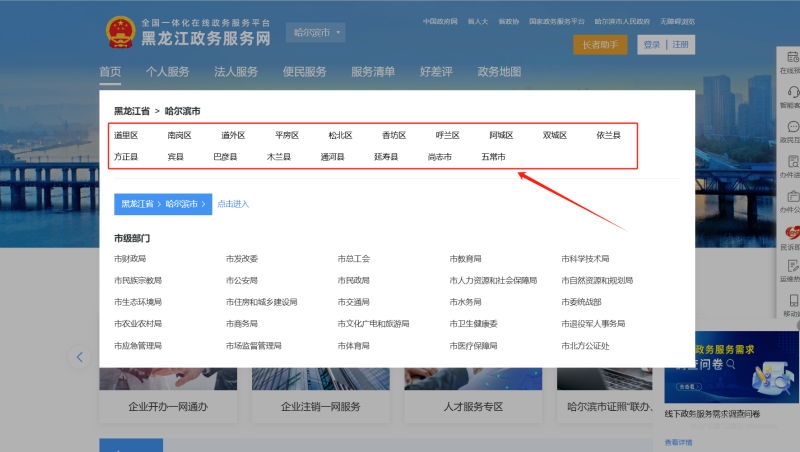800x452 pixels.
Task: Select the 巴彦县 county
Action: pos(225,157)
